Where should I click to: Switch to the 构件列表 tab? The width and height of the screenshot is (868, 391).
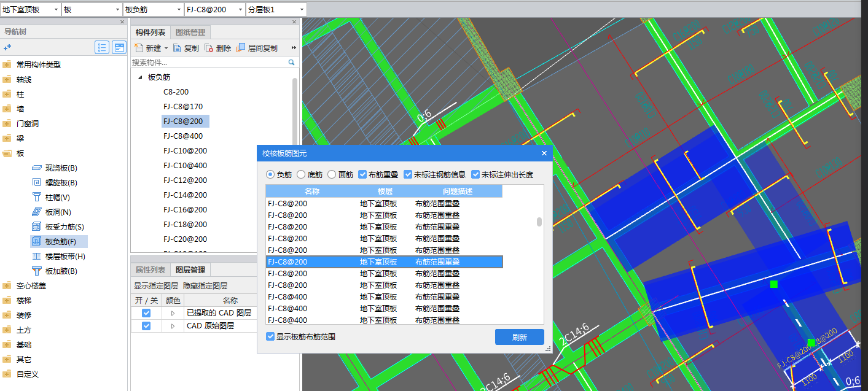pyautogui.click(x=151, y=32)
